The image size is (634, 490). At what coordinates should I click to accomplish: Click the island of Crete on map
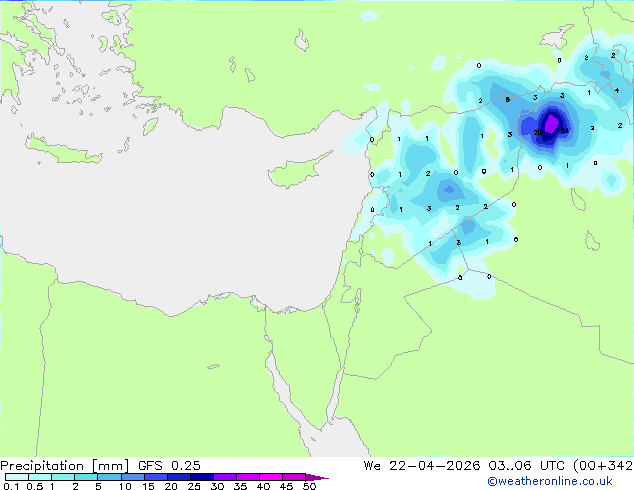pos(63,150)
